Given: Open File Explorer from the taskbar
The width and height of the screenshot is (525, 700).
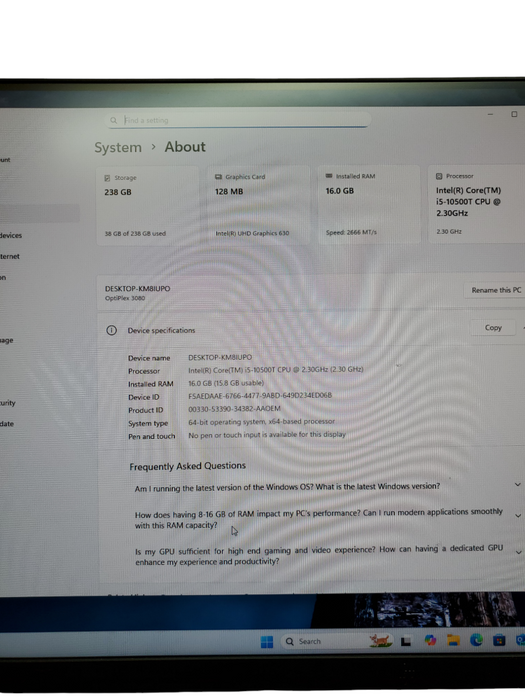Looking at the screenshot, I should (x=454, y=641).
